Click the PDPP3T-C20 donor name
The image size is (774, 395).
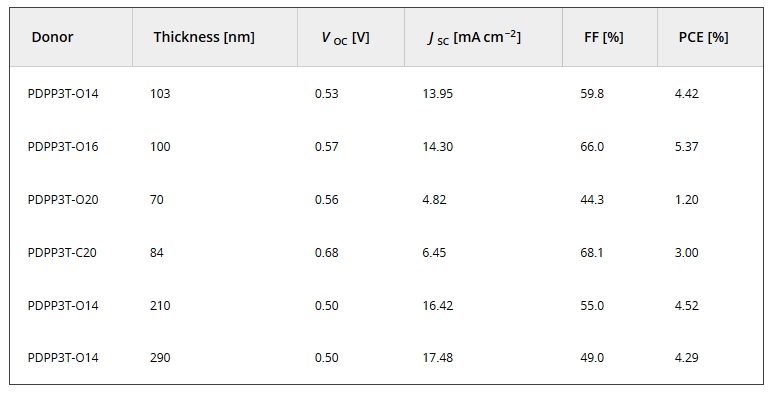click(x=62, y=253)
